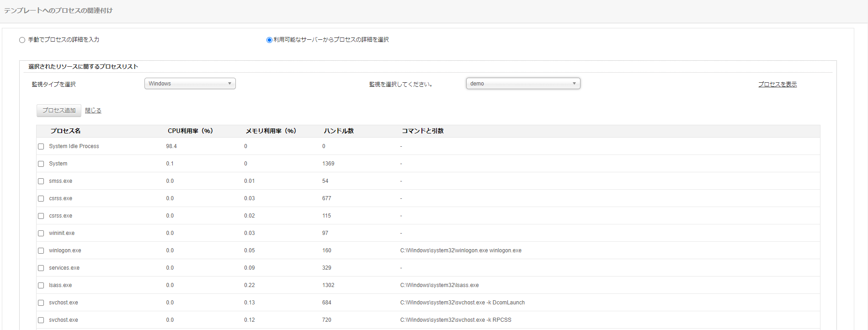The image size is (868, 330).
Task: Select the choose-from-available-servers radio button
Action: point(269,40)
